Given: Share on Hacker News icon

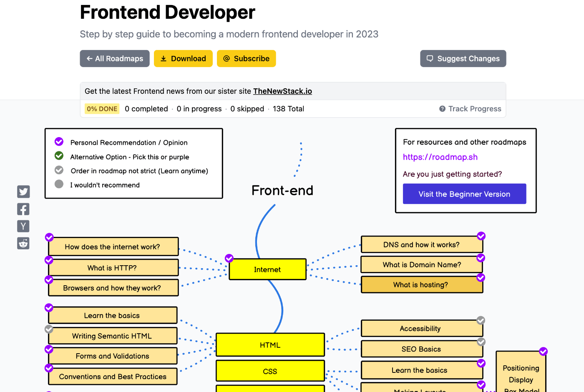Looking at the screenshot, I should [23, 226].
